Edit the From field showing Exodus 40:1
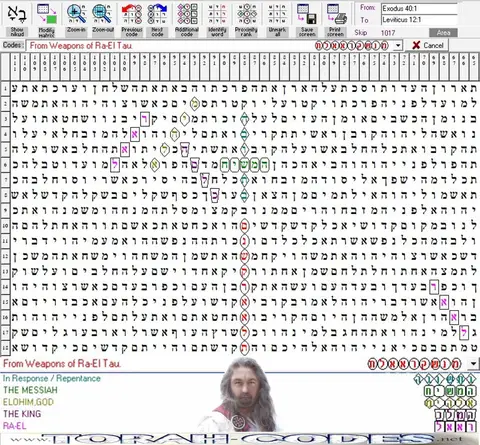Viewport: 480px width, 445px height. pos(419,8)
